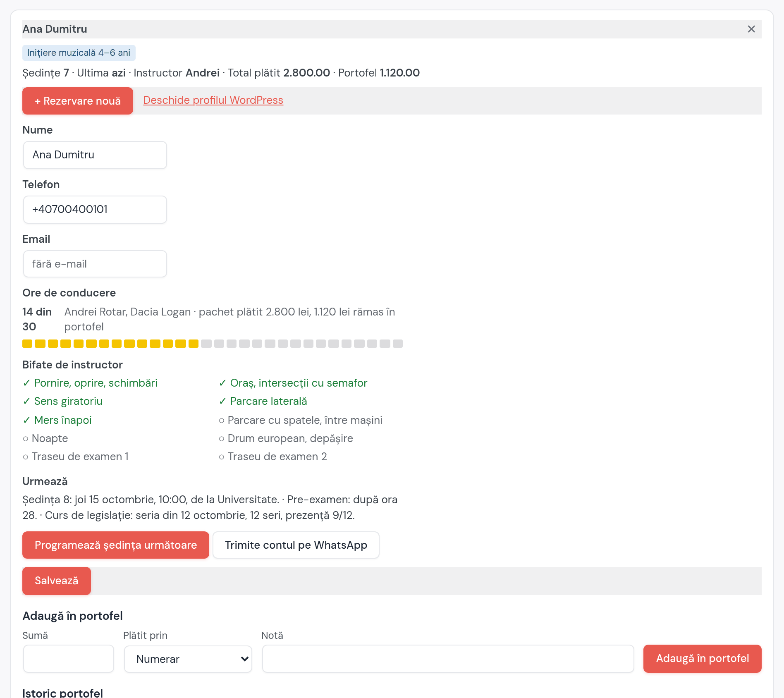Focus the Telefon input field
The height and width of the screenshot is (698, 784).
click(x=95, y=210)
